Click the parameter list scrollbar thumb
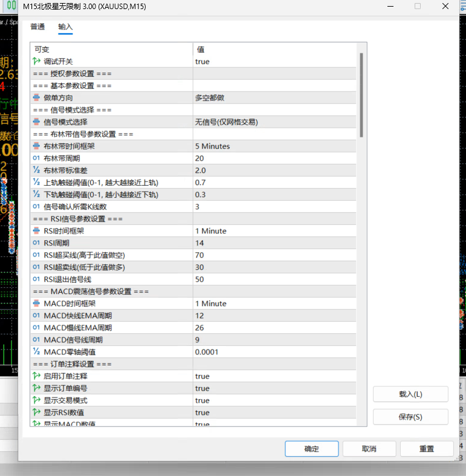The image size is (466, 476). [361, 95]
